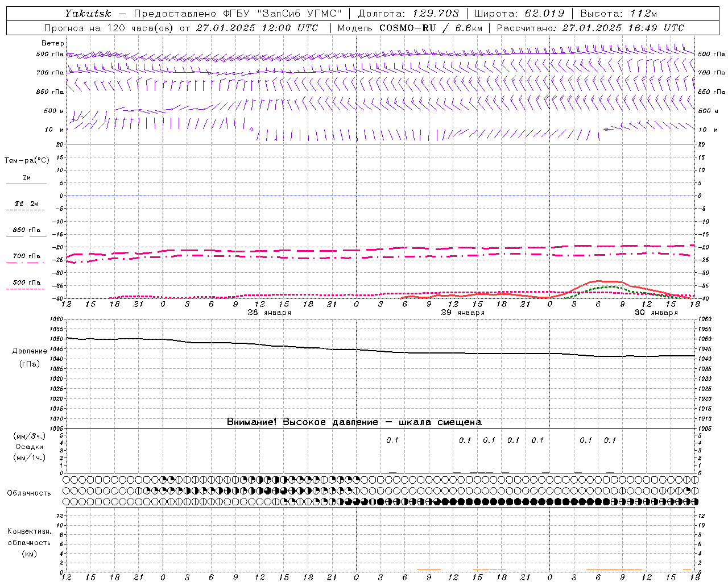Click the '(гПа)' unit under Давление
Screen dimensions: 728x582
click(x=30, y=364)
